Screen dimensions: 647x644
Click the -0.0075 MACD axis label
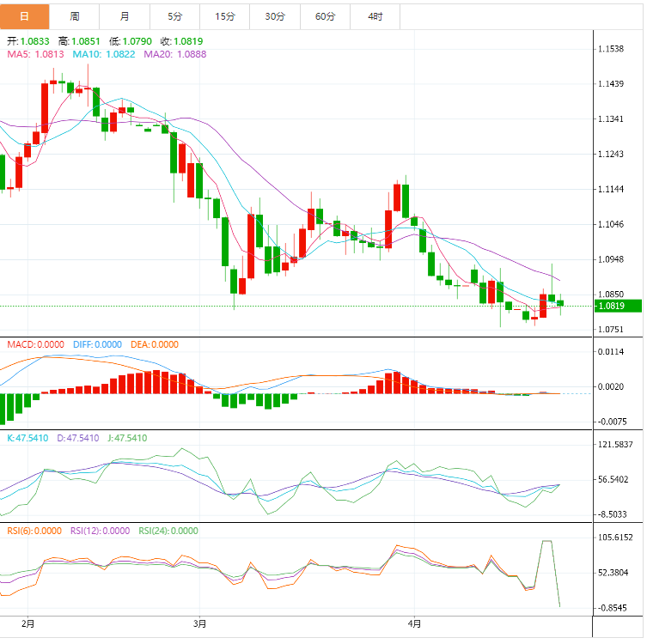(x=613, y=422)
